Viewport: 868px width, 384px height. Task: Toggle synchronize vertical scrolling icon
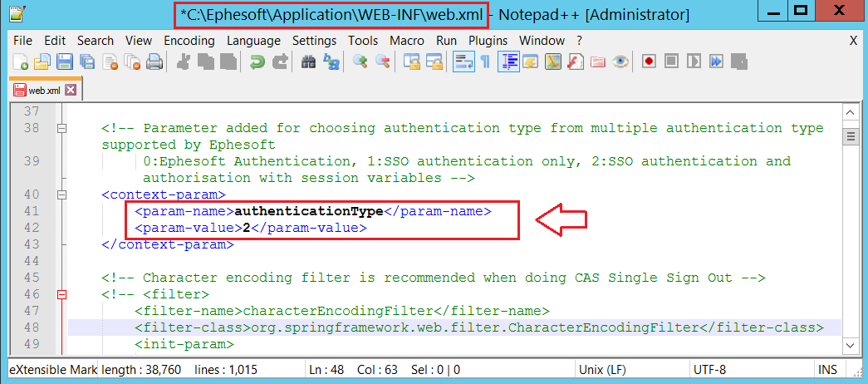tap(411, 61)
